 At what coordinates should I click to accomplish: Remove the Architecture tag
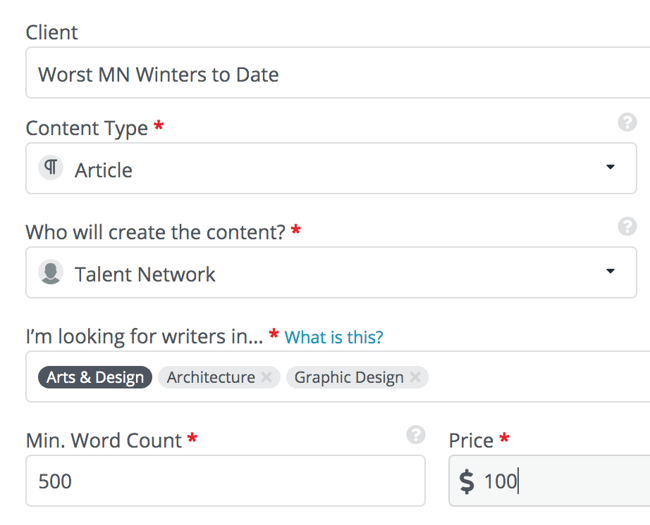click(266, 377)
